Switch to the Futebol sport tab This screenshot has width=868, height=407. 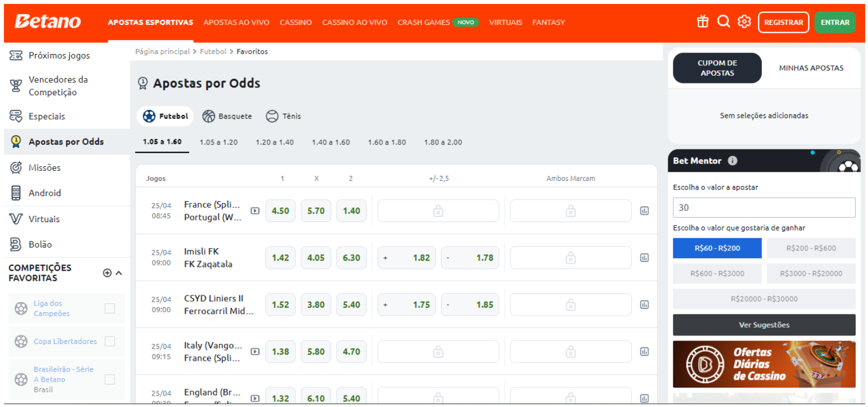(165, 116)
